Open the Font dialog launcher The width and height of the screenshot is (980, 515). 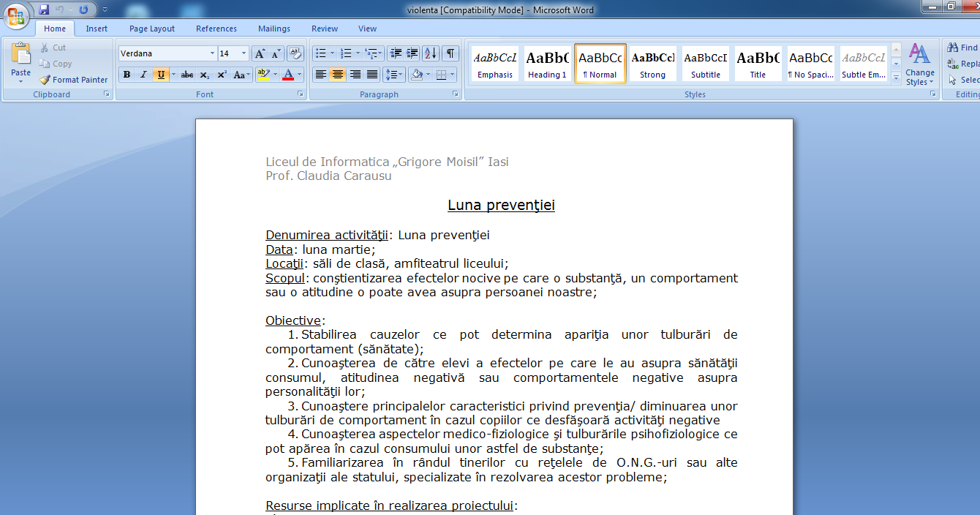pyautogui.click(x=300, y=94)
